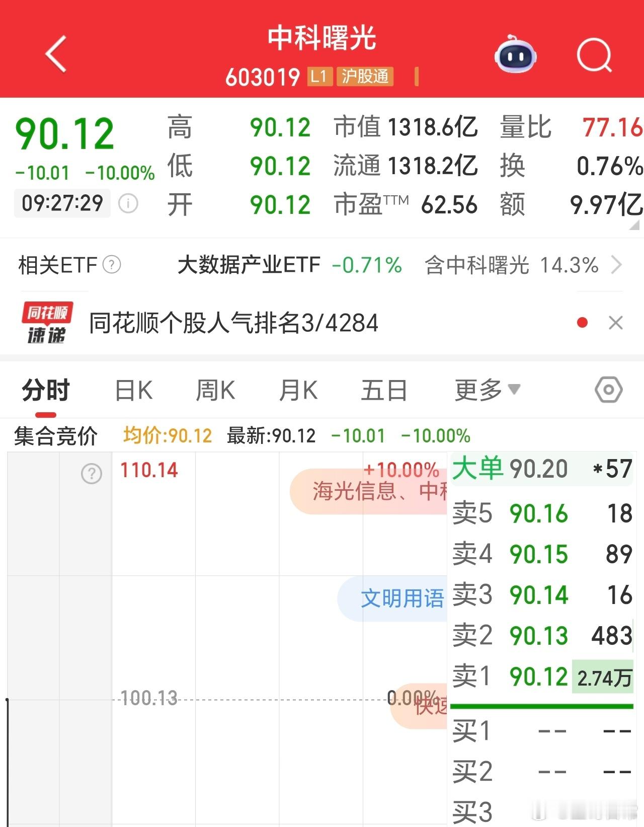Open 同花顺个股人气排名3/4284 news
The width and height of the screenshot is (644, 827).
(233, 323)
